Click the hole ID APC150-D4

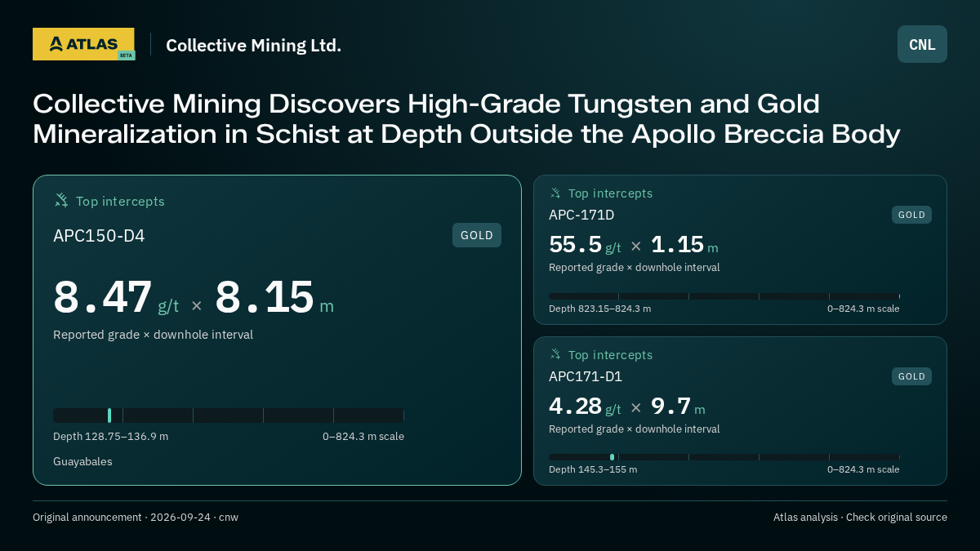pos(99,236)
